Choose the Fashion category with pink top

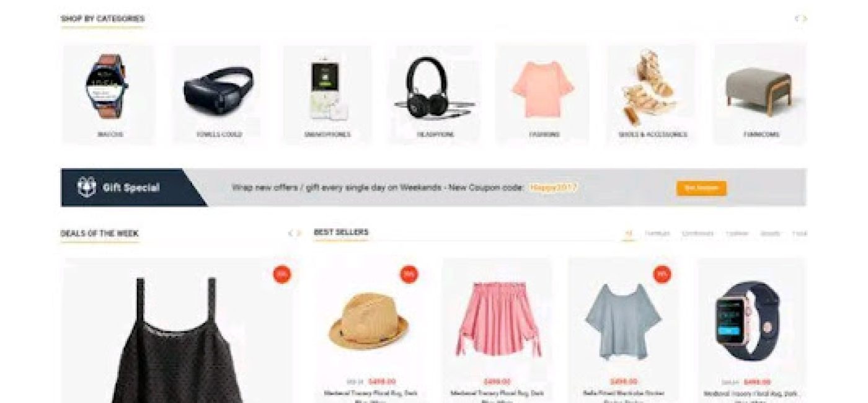pyautogui.click(x=543, y=94)
